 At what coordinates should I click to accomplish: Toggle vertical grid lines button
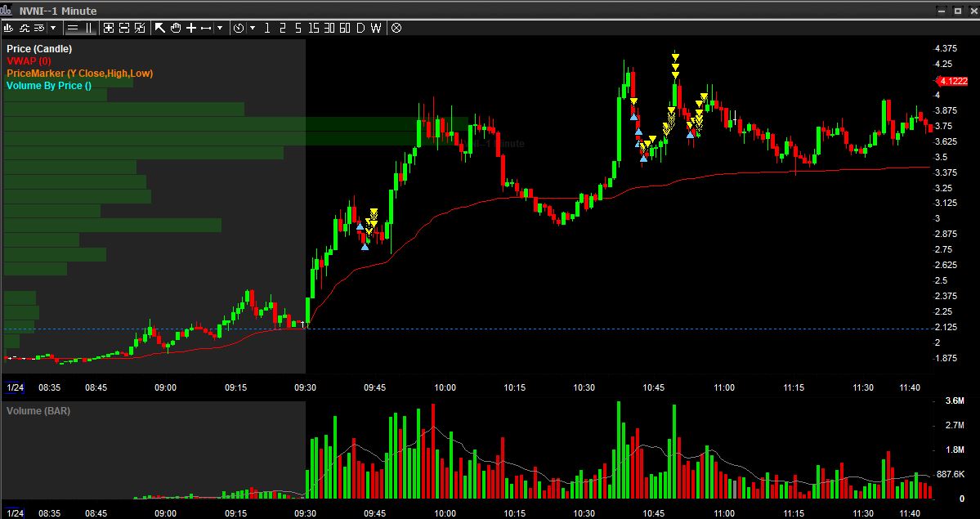[x=89, y=28]
